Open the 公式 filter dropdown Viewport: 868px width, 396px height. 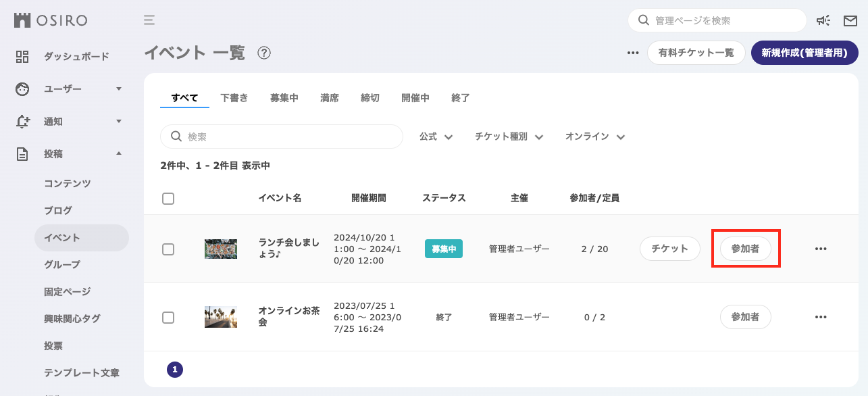point(434,137)
